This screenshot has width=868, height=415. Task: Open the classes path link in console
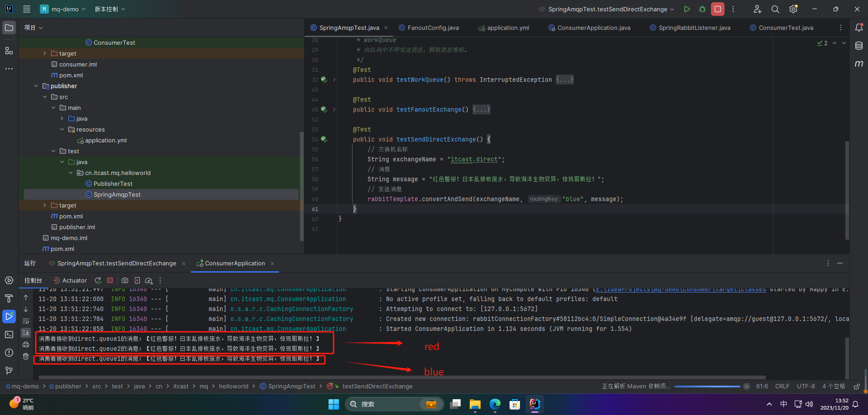coord(681,289)
